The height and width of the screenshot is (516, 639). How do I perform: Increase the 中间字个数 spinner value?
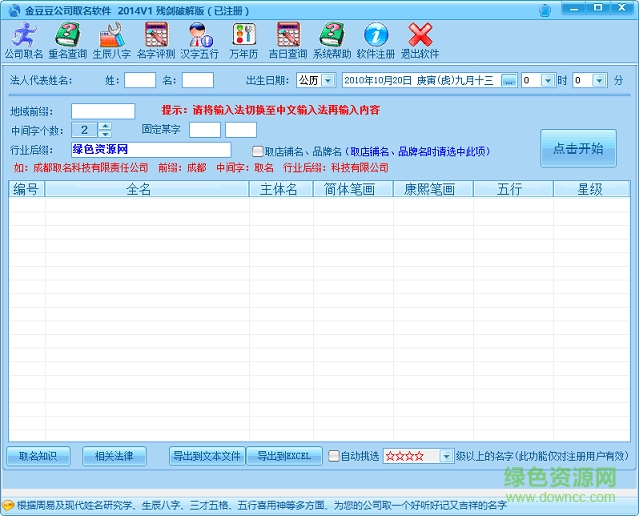[x=105, y=126]
